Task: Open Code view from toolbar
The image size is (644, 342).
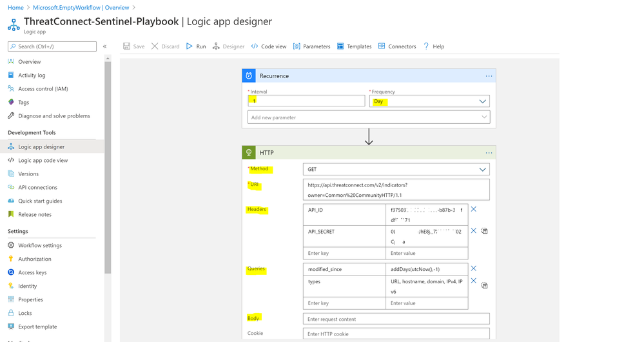Action: coord(269,46)
